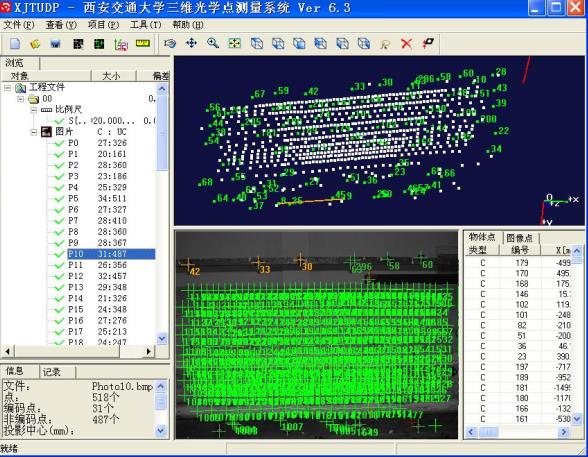Image resolution: width=588 pixels, height=457 pixels.
Task: Click the point table row numbered 179
Action: (518, 263)
